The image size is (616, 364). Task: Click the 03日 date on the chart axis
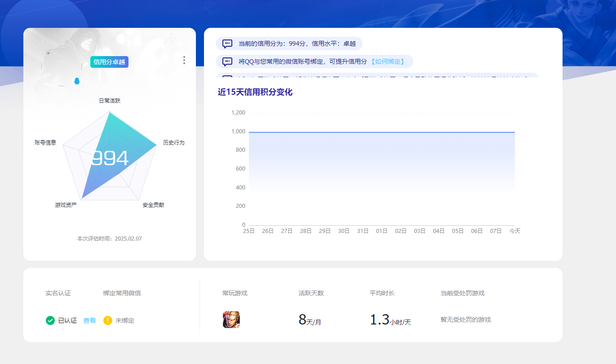click(x=420, y=231)
